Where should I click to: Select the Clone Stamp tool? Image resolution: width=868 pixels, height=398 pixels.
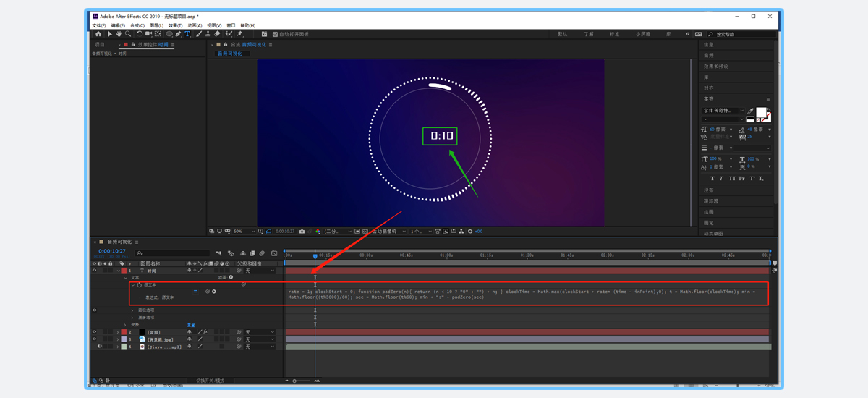tap(208, 34)
